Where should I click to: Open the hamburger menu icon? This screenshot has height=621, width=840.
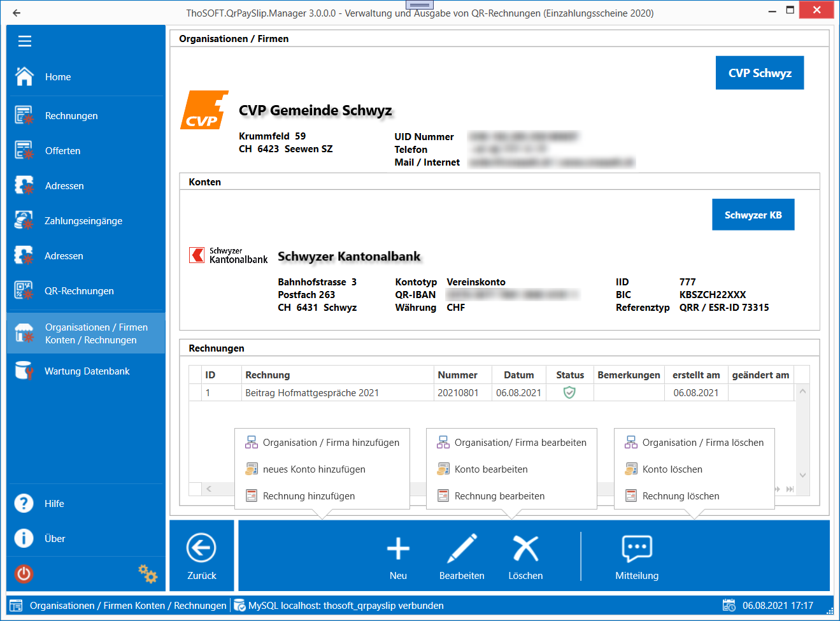(25, 41)
